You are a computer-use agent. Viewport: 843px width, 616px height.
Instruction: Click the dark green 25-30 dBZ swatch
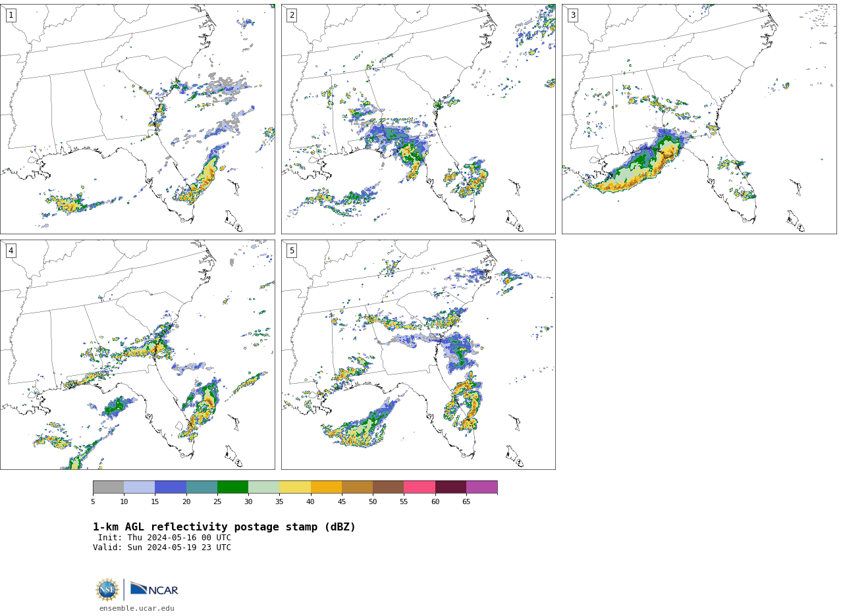click(x=232, y=487)
